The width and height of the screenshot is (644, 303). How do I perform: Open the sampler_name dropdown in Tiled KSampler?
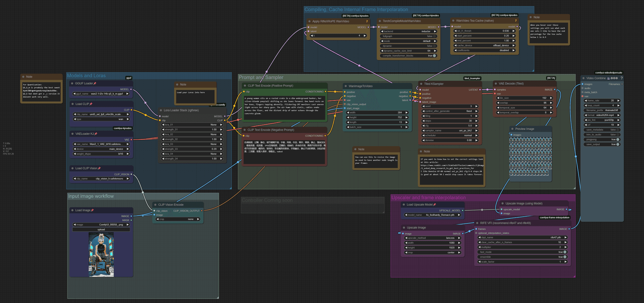pos(450,131)
